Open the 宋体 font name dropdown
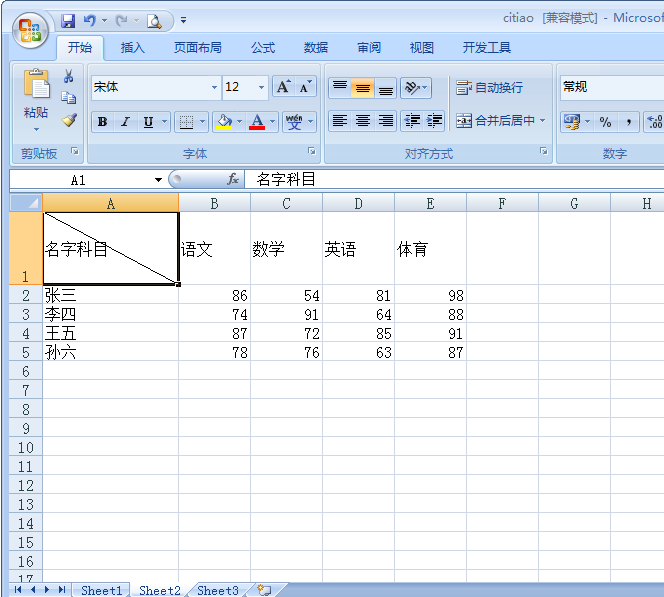Image resolution: width=664 pixels, height=597 pixels. pos(214,87)
